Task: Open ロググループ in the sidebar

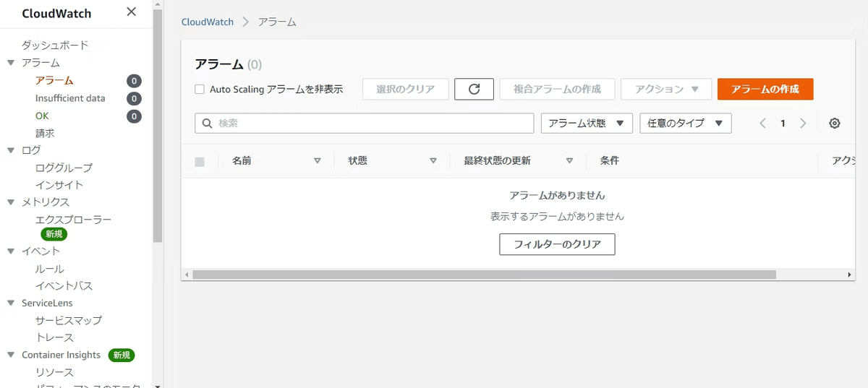Action: [x=64, y=168]
